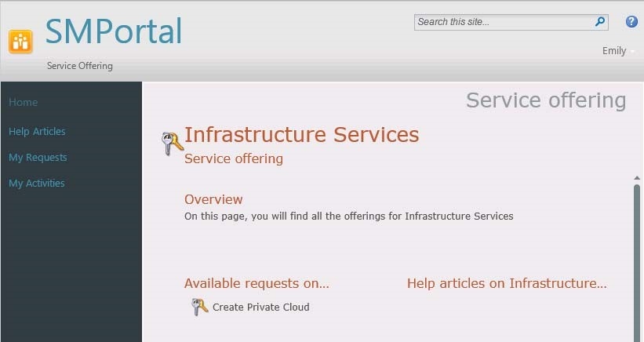This screenshot has height=342, width=644.
Task: Click the keys icon next to Create Private Cloud
Action: (199, 307)
